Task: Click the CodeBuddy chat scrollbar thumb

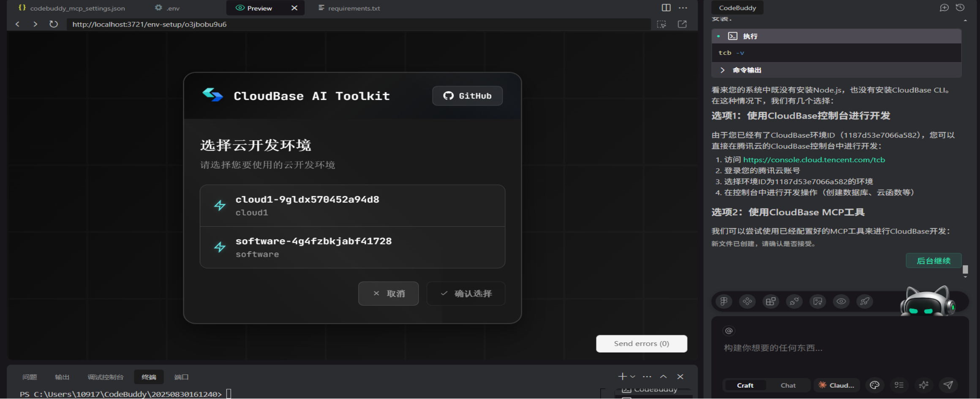Action: (965, 269)
